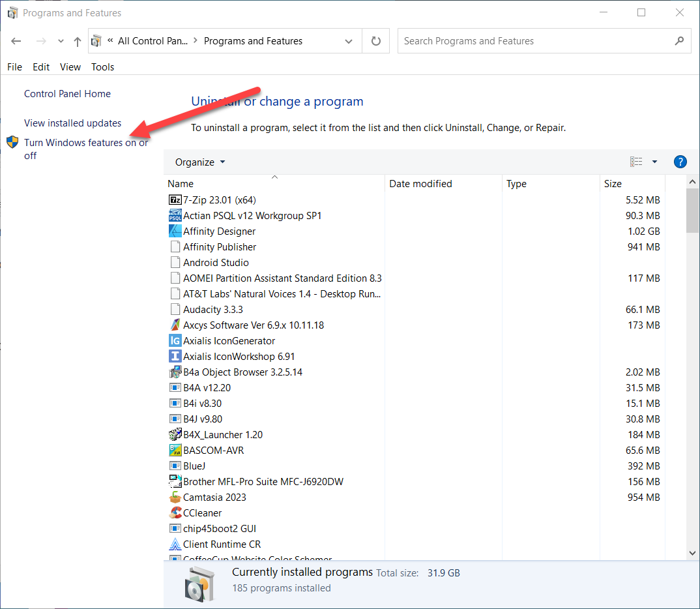The image size is (700, 609).
Task: Open View installed updates link
Action: point(73,123)
